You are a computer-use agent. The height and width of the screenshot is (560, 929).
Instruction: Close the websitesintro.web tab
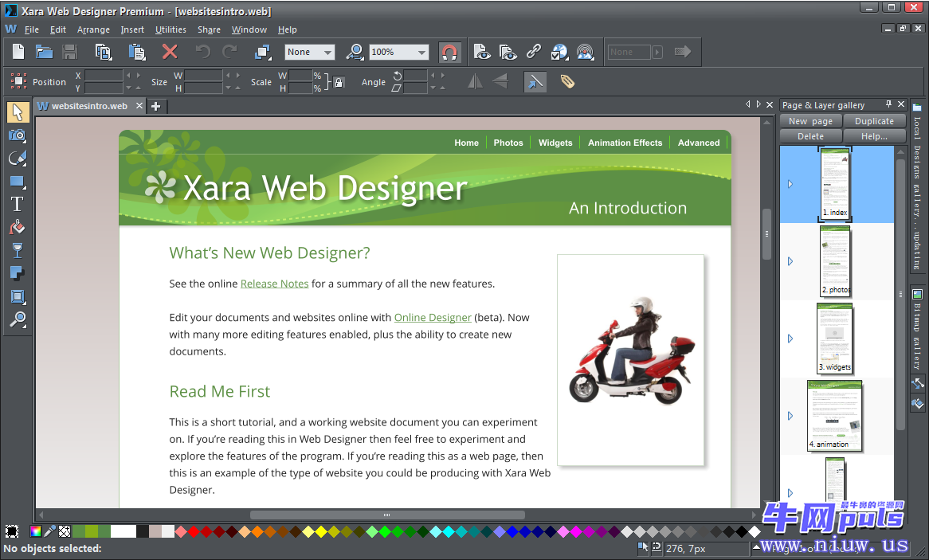click(x=139, y=105)
